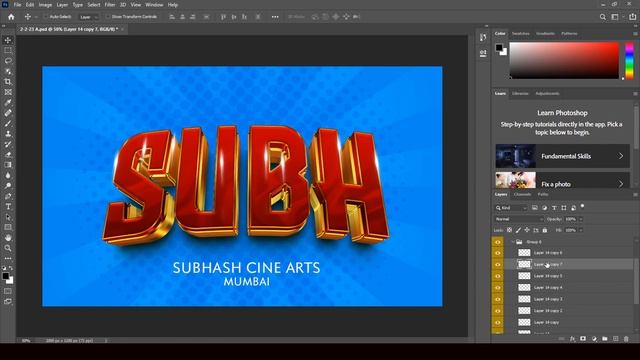Hide the Group 6 layer group
Image resolution: width=640 pixels, height=360 pixels.
(497, 242)
